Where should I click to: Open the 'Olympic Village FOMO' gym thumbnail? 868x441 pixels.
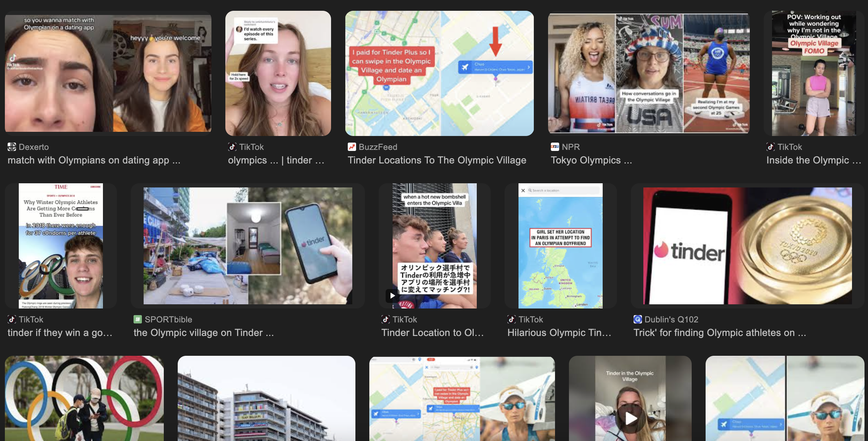814,73
